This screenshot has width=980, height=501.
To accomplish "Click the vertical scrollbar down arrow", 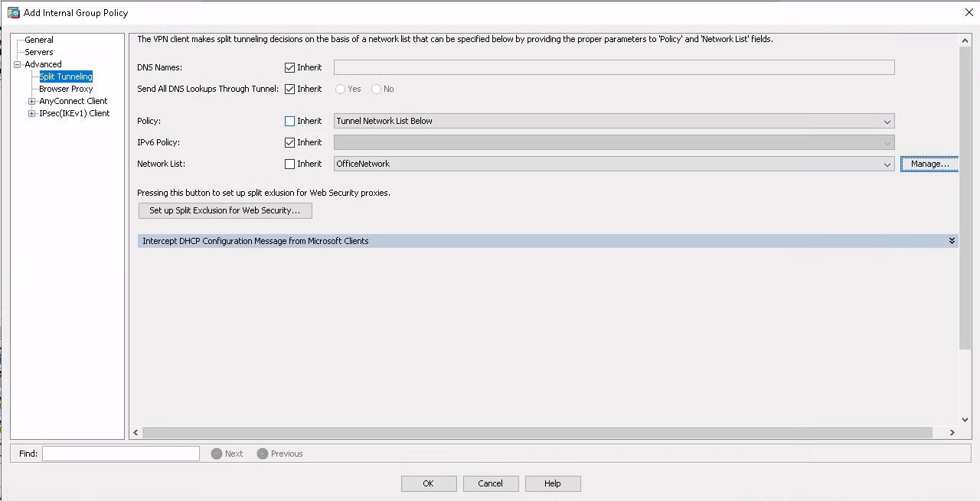I will pos(965,419).
